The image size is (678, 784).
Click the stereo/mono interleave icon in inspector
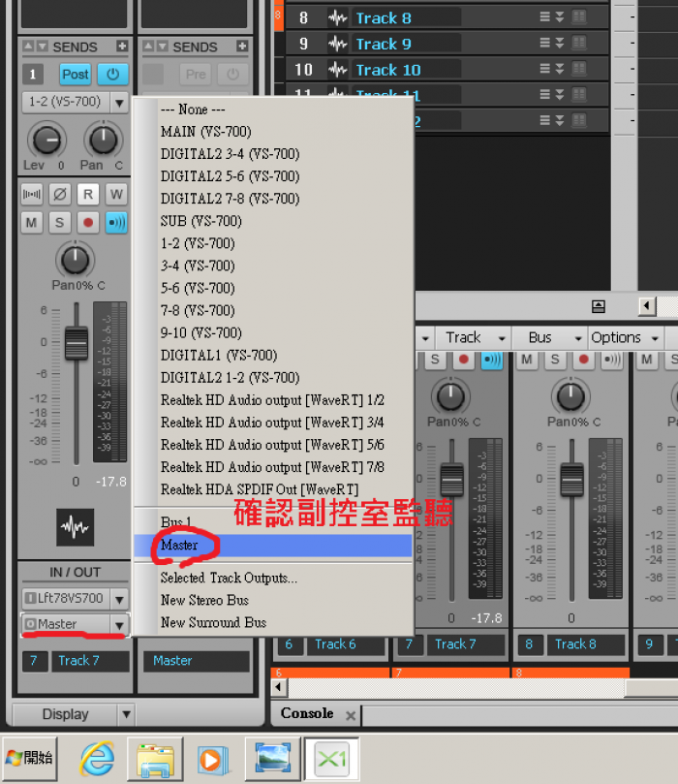[32, 194]
